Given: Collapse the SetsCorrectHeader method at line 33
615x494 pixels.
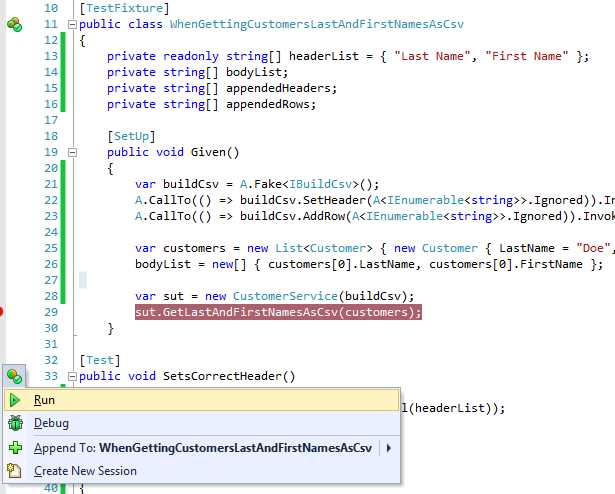Looking at the screenshot, I should (72, 377).
